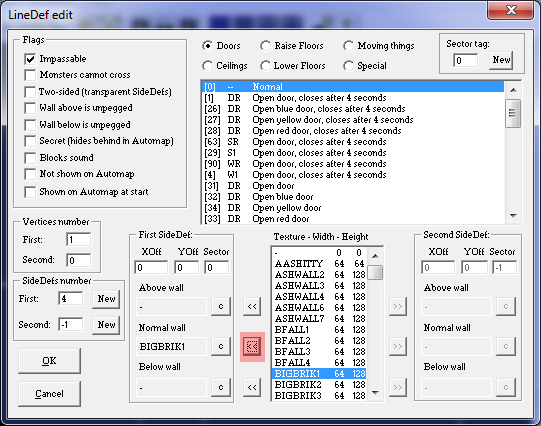Screen dimensions: 541x426
Task: Click the '<<' button for Below wall
Action: [x=252, y=387]
